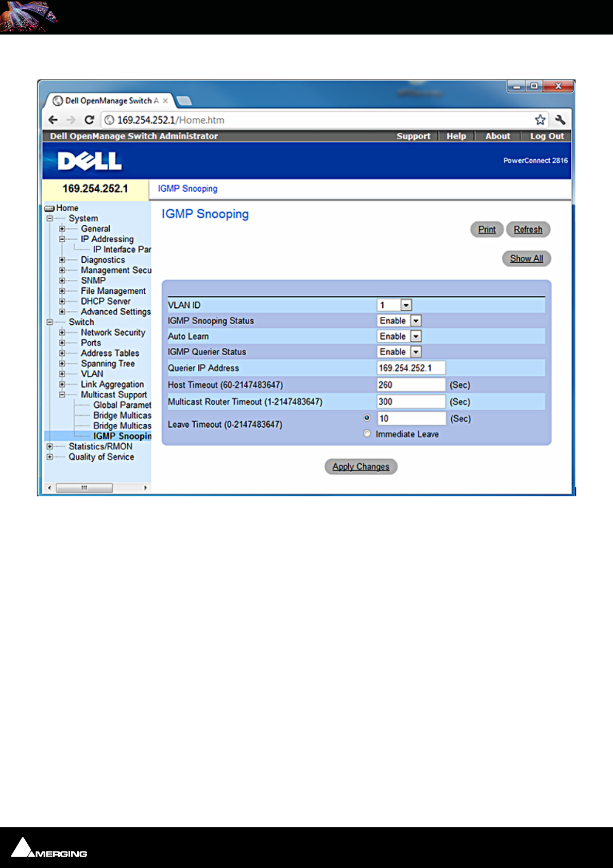Expand the DHCP Server node
The width and height of the screenshot is (613, 868).
[x=62, y=301]
